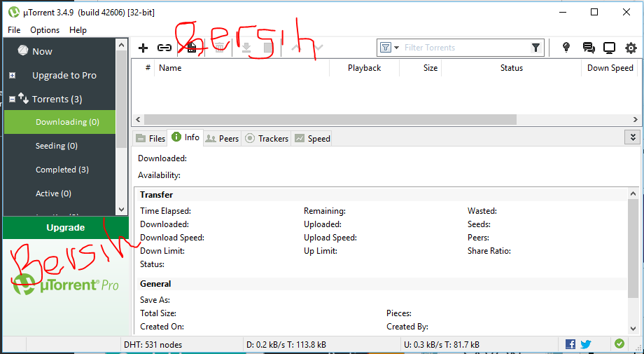
Task: Click the Add Torrent plus icon
Action: [x=143, y=48]
